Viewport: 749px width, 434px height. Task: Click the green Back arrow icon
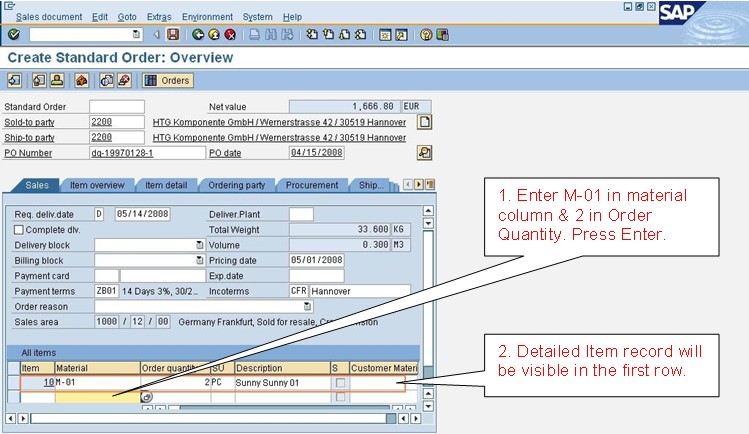(196, 34)
